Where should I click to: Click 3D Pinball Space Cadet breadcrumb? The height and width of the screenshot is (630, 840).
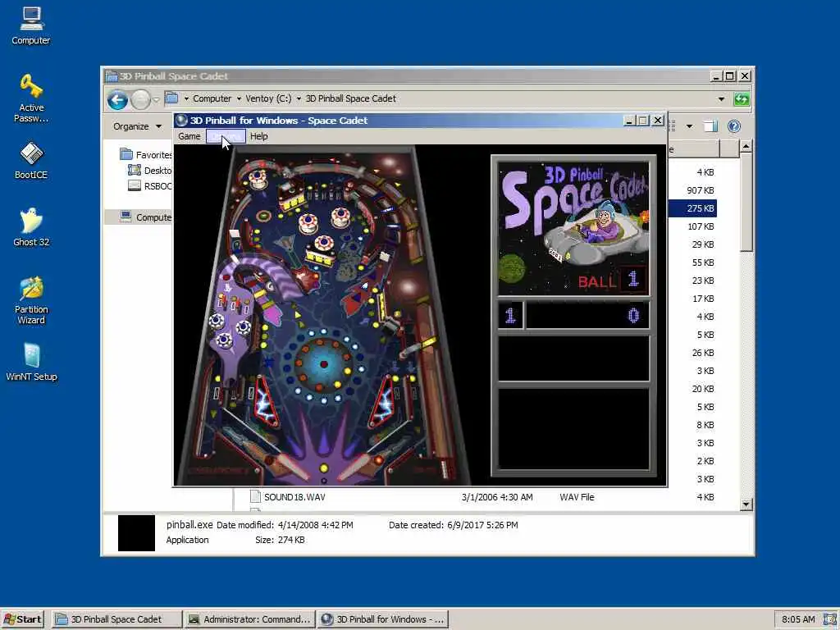click(x=350, y=99)
